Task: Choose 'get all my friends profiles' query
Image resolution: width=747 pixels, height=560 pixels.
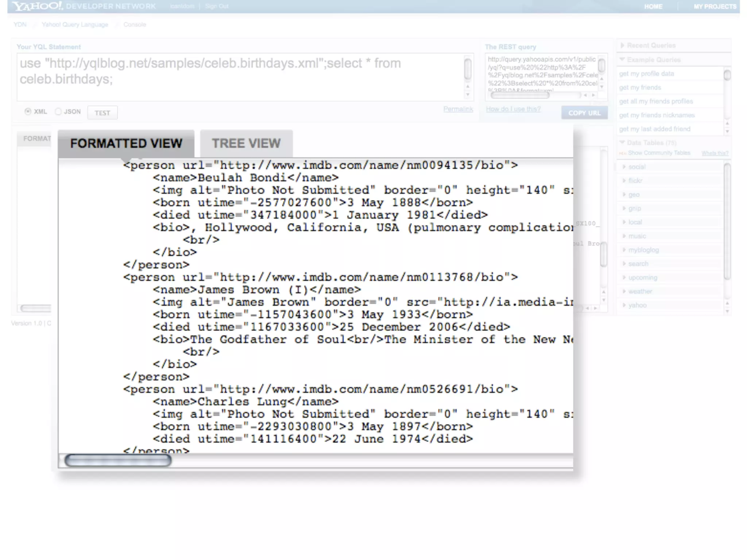Action: 656,101
